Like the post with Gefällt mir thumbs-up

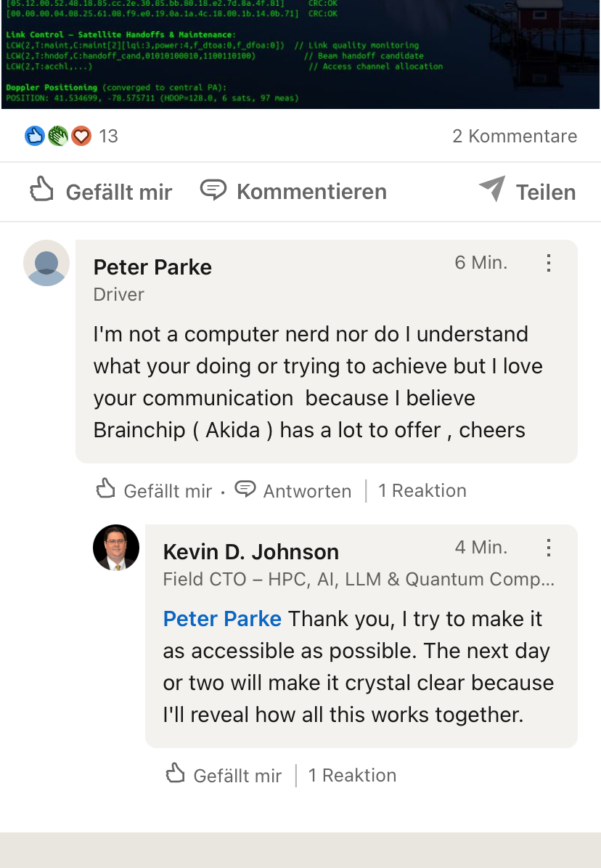[x=42, y=191]
